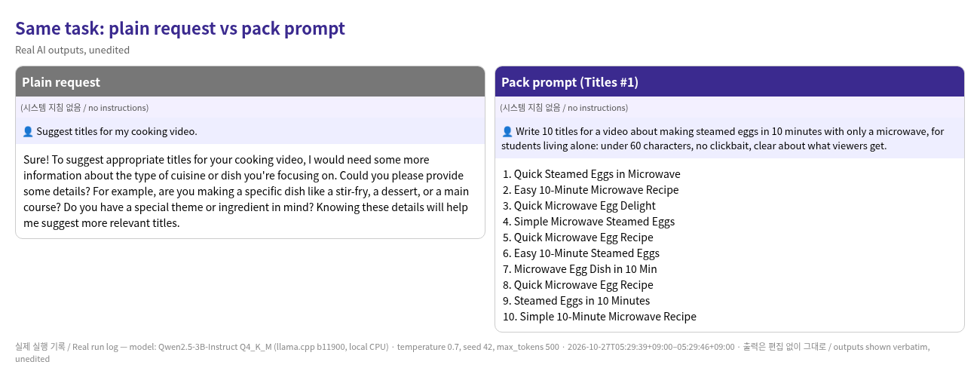Click the main heading 'Same task: plain request vs pack prompt'
980x377 pixels.
[180, 29]
